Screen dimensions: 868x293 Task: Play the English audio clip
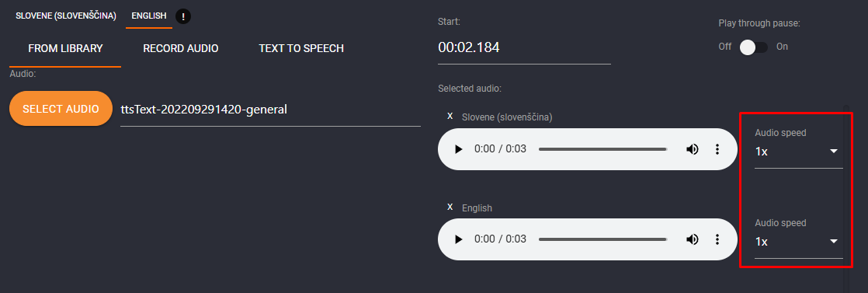458,239
